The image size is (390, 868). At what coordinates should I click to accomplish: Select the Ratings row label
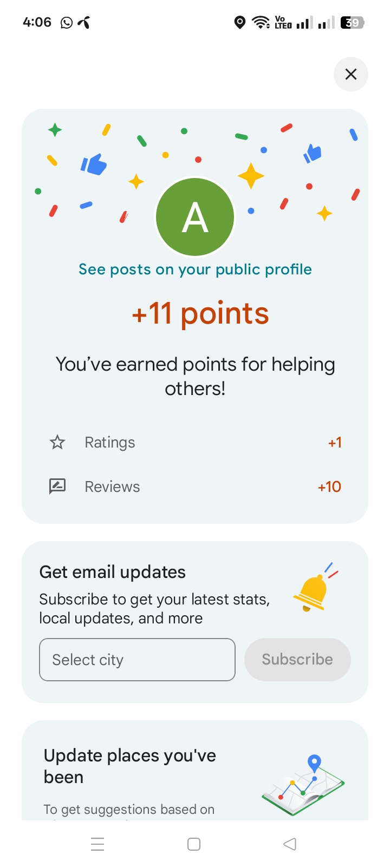click(x=110, y=443)
